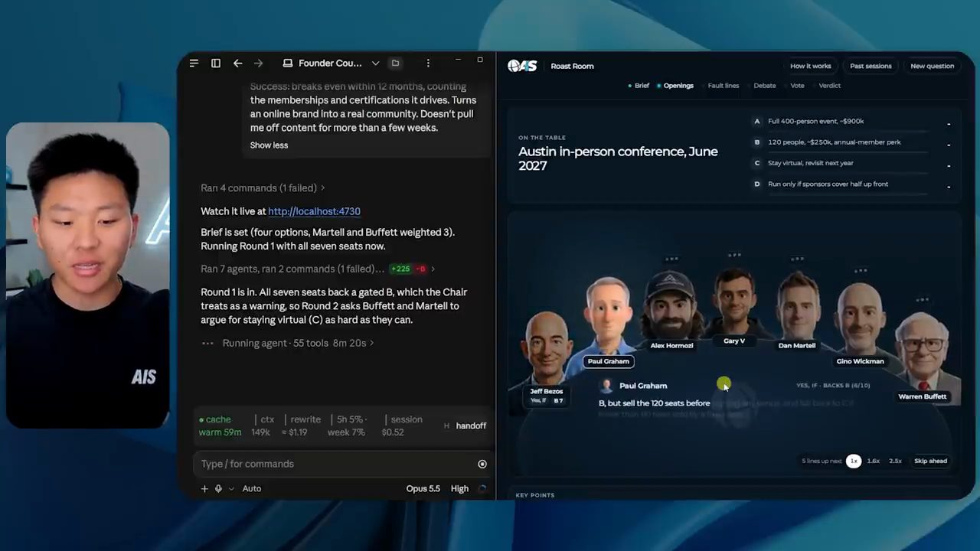980x551 pixels.
Task: Select Gino Wickman avatar
Action: coord(859,320)
